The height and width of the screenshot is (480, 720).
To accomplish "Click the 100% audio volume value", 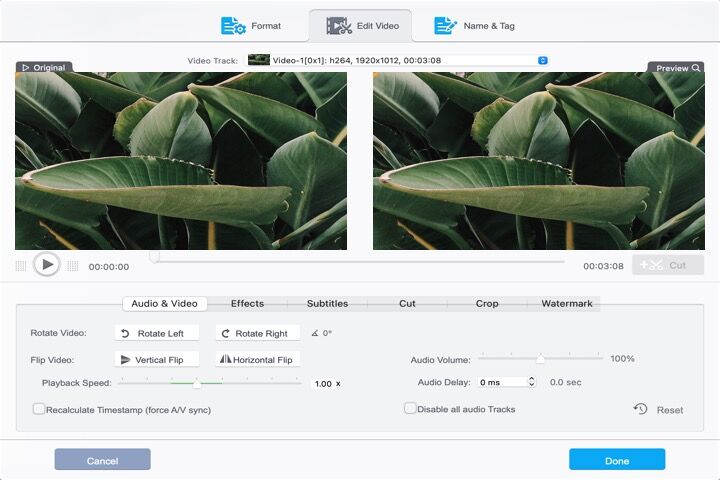I will pyautogui.click(x=623, y=358).
